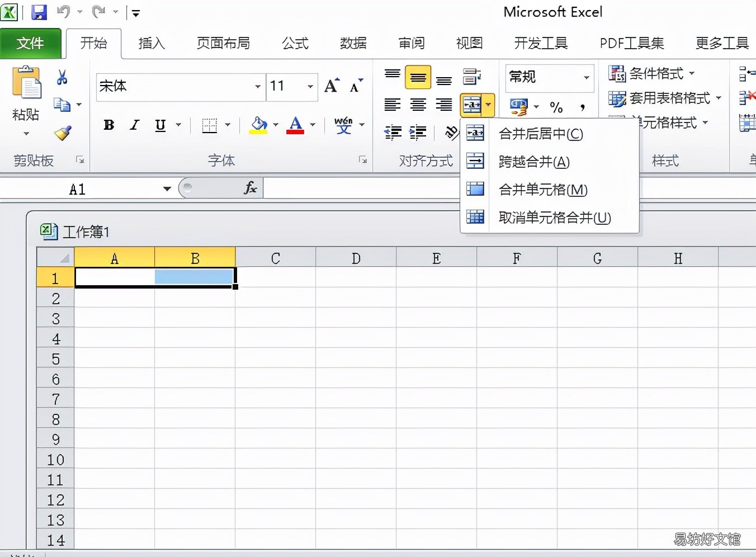
Task: Click the cell borders icon
Action: tap(209, 125)
